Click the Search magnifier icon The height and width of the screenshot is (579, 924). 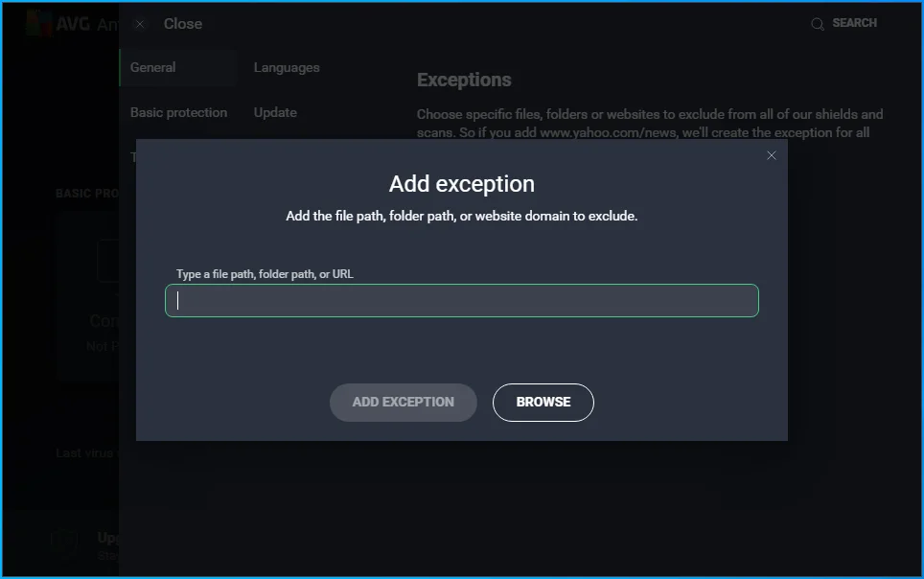coord(818,24)
